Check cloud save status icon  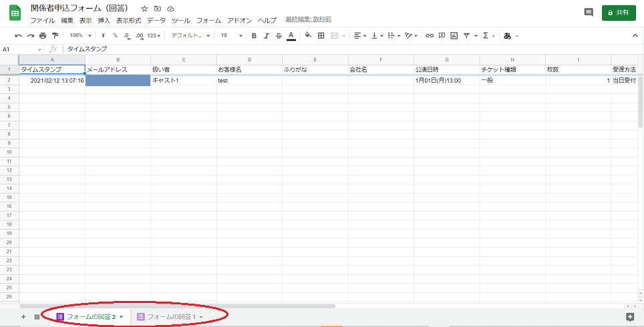coord(171,9)
